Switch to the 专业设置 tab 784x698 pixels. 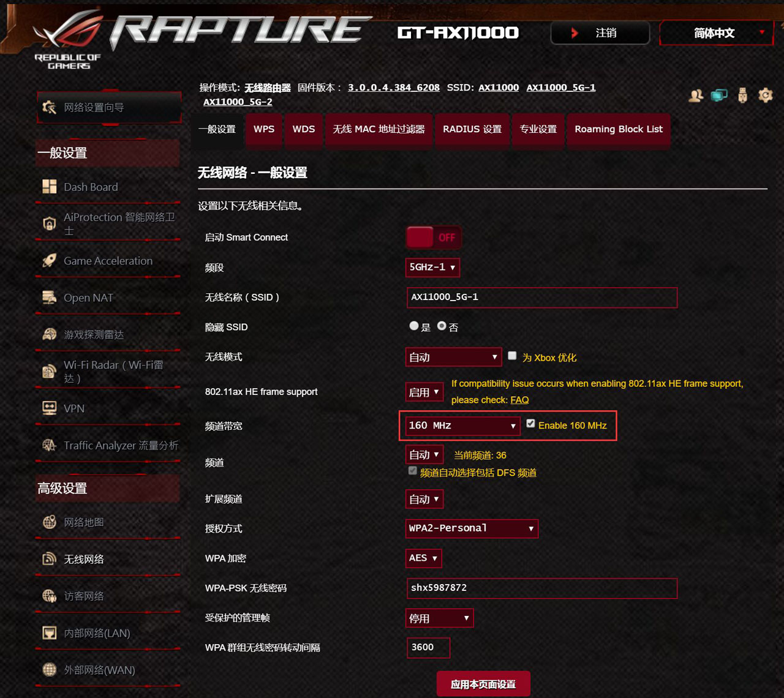[x=538, y=129]
